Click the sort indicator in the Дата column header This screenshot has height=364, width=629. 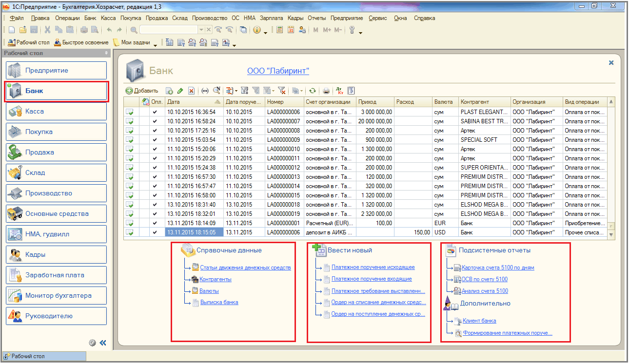pyautogui.click(x=217, y=102)
